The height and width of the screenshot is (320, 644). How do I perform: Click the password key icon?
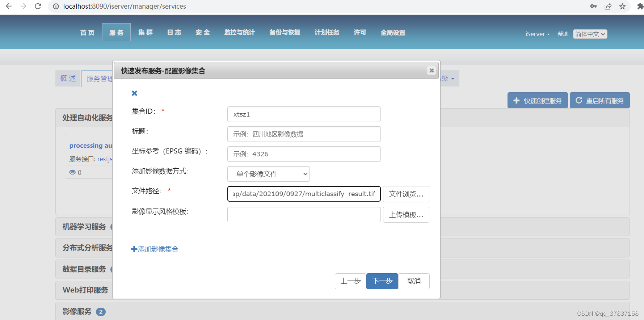pyautogui.click(x=593, y=6)
